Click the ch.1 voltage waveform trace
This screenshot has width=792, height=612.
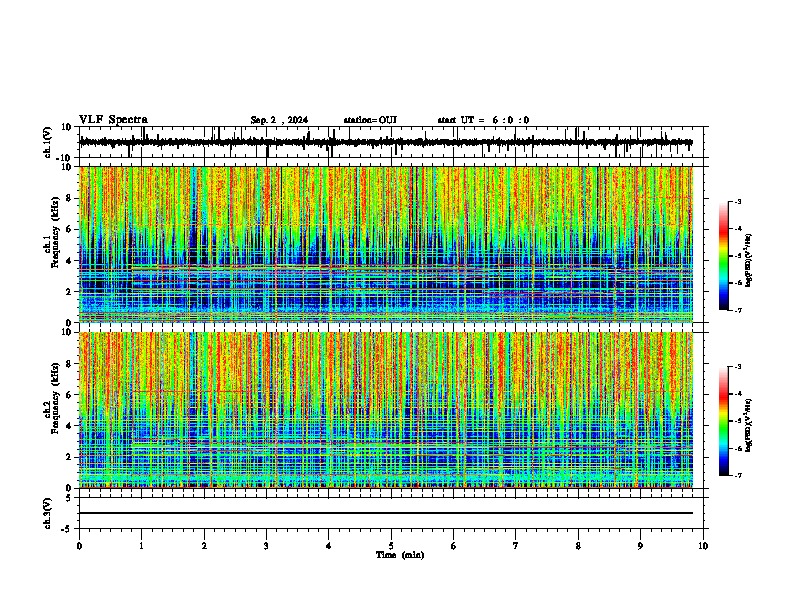tap(386, 142)
